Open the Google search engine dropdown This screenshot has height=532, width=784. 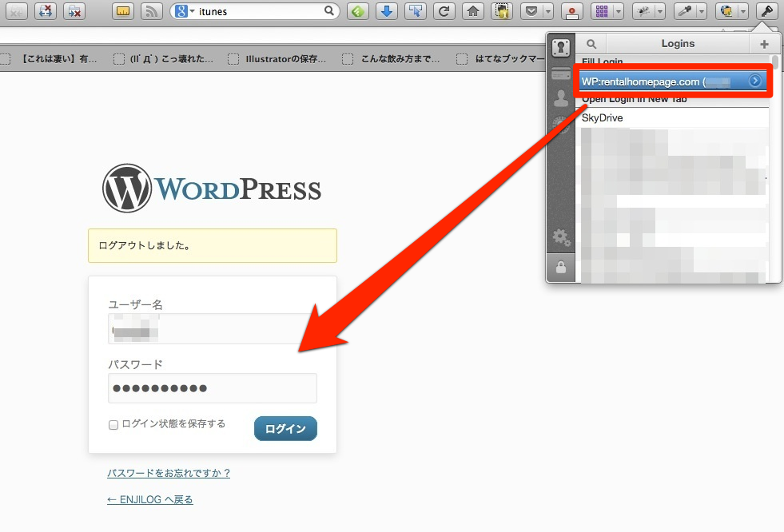pyautogui.click(x=193, y=11)
